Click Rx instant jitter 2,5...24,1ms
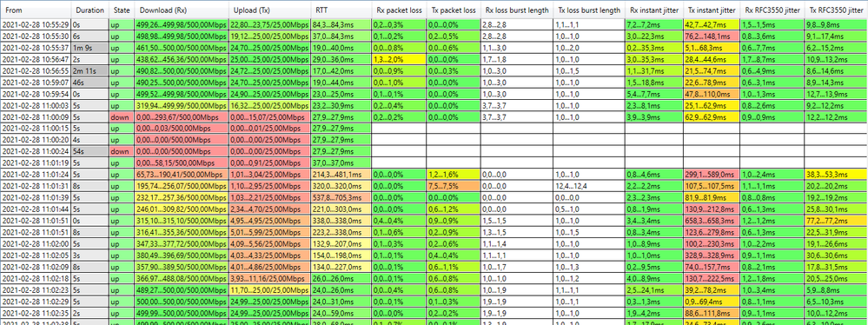868x325 pixels. (x=654, y=289)
